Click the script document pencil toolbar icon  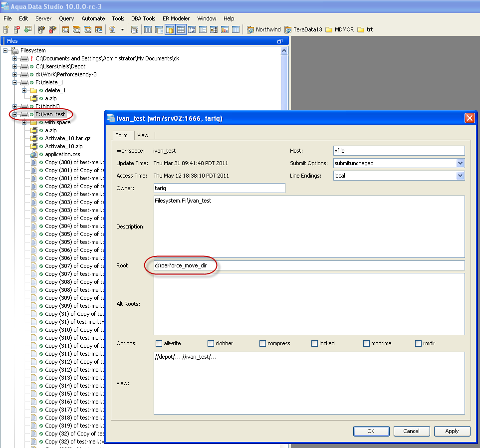112,29
